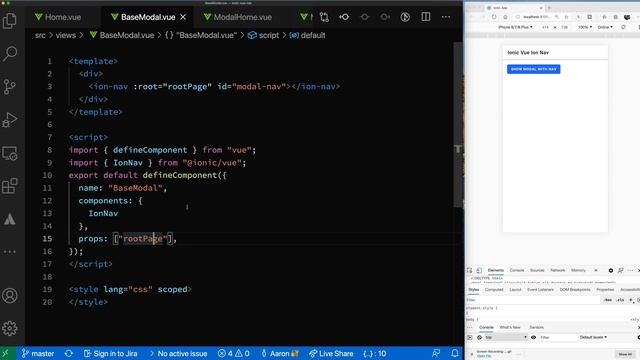Open the Online throttling dropdown
Viewport: 640px width, 360px height.
[605, 27]
